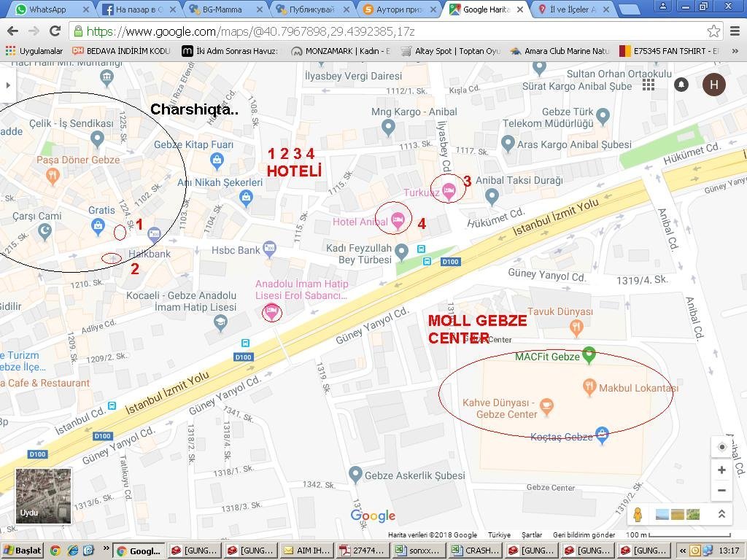The width and height of the screenshot is (747, 560).
Task: Open the H account avatar
Action: pos(714,85)
